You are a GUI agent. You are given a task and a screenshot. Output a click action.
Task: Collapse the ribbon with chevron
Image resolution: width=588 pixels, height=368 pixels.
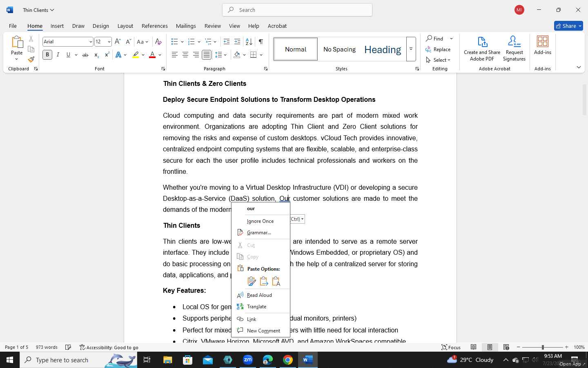click(x=579, y=67)
